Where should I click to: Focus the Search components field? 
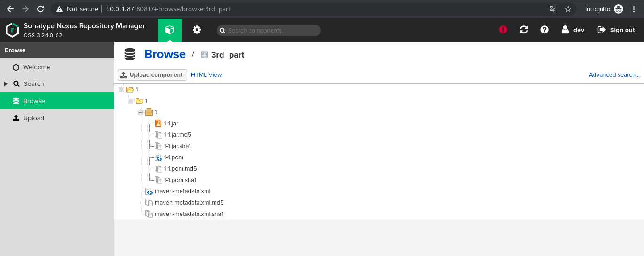[x=269, y=30]
